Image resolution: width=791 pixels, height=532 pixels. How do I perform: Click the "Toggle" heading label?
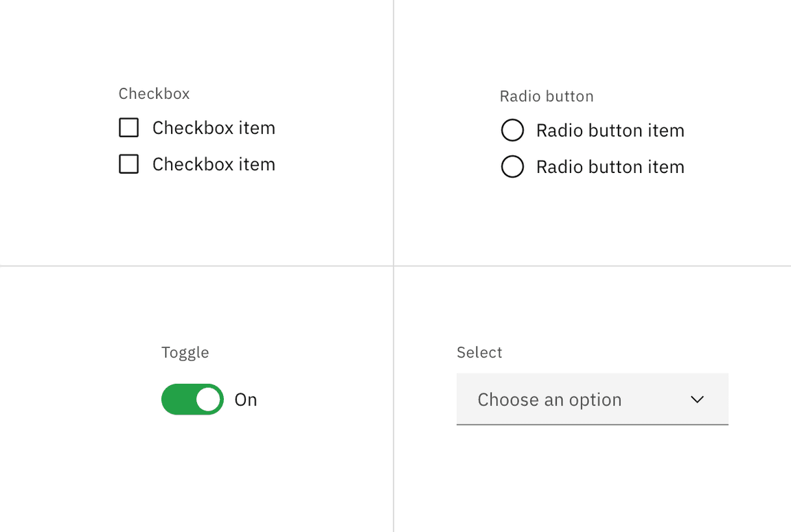tap(185, 352)
